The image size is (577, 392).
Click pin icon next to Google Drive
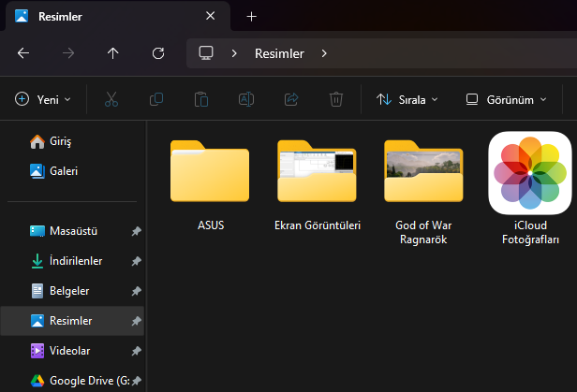pos(137,381)
